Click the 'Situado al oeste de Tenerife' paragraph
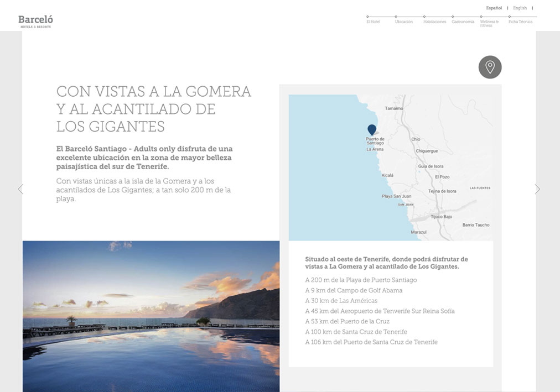Viewport: 560px width, 392px height. 386,263
